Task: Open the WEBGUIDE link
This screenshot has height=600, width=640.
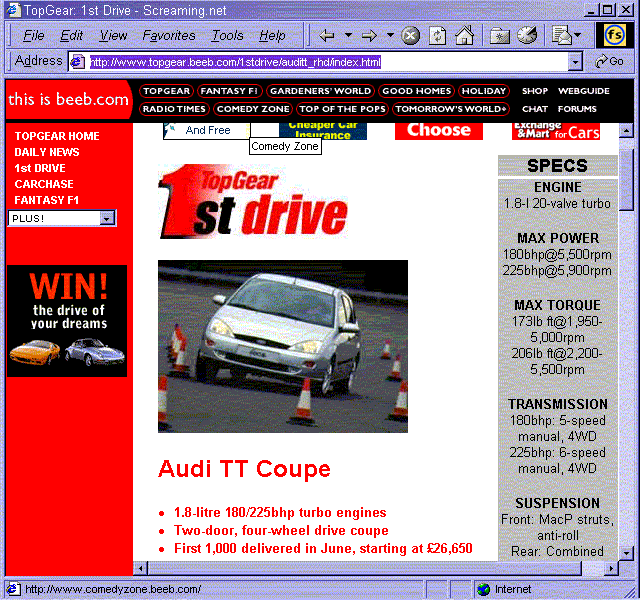Action: (584, 91)
